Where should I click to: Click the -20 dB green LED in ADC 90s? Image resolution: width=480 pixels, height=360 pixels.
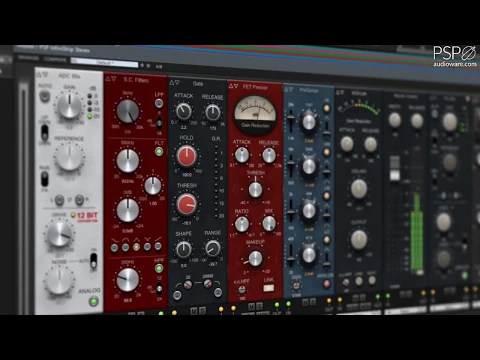[x=89, y=116]
